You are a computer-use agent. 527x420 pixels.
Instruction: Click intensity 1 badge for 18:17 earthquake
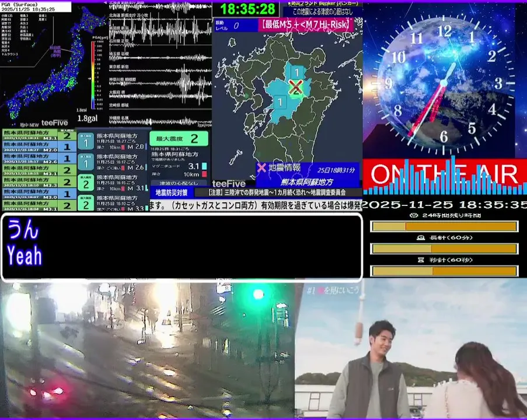click(86, 162)
